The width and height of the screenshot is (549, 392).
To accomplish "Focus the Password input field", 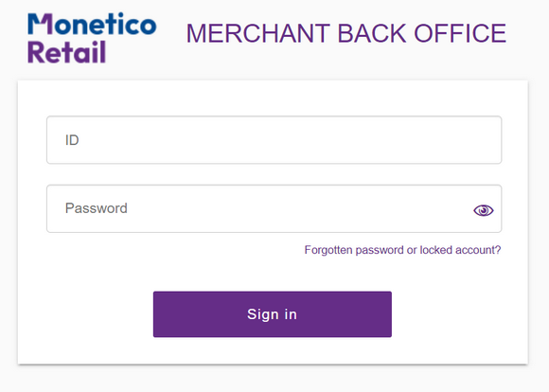I will pos(274,208).
